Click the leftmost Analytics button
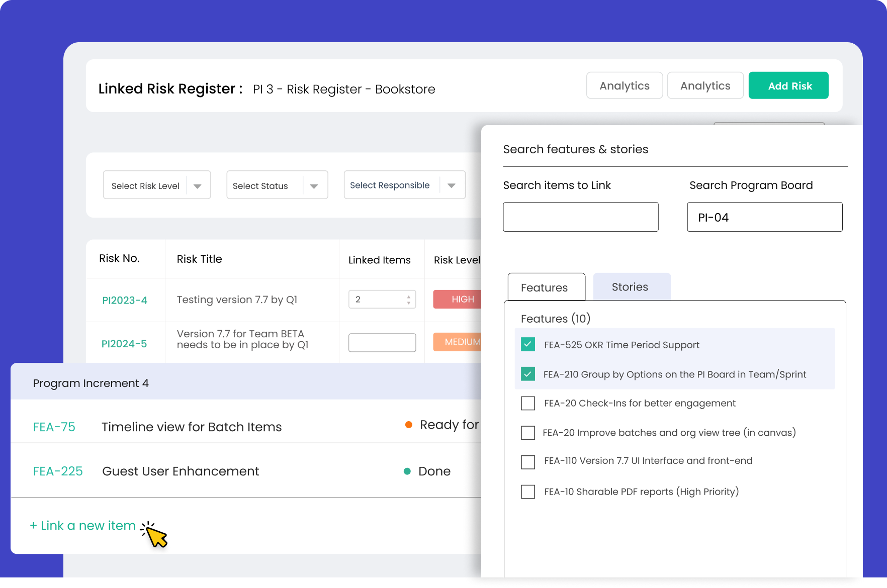 click(x=624, y=85)
